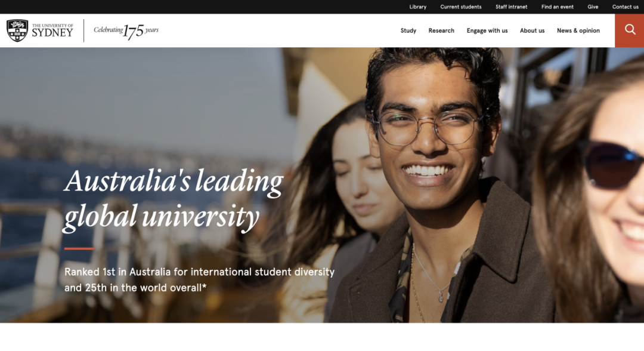Open the Research menu
This screenshot has height=351, width=644.
click(x=441, y=30)
